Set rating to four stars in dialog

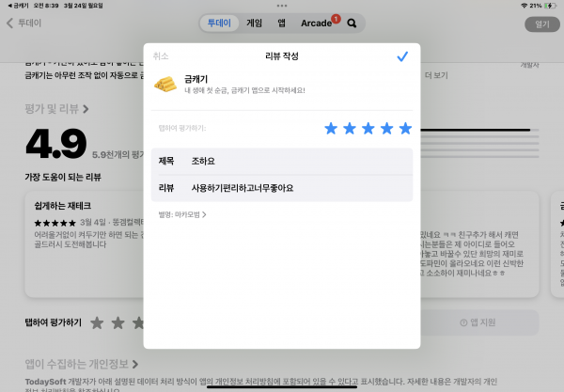pos(386,129)
